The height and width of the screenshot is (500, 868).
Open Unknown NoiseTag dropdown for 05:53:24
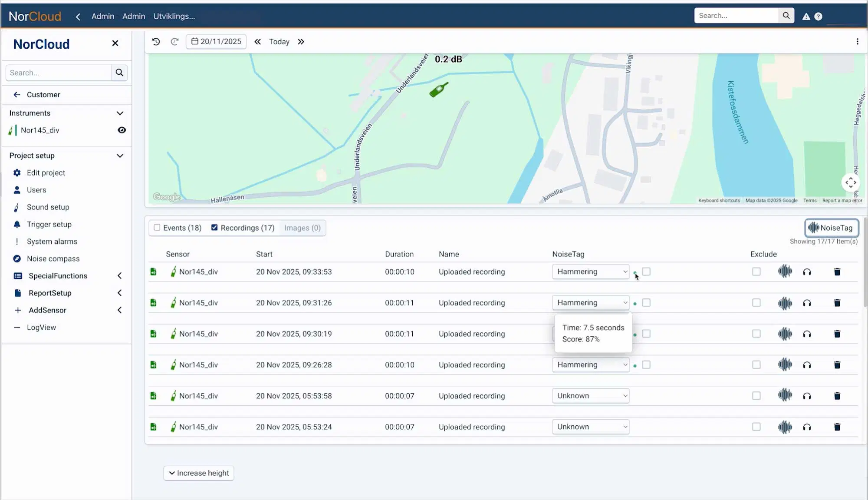click(x=591, y=427)
